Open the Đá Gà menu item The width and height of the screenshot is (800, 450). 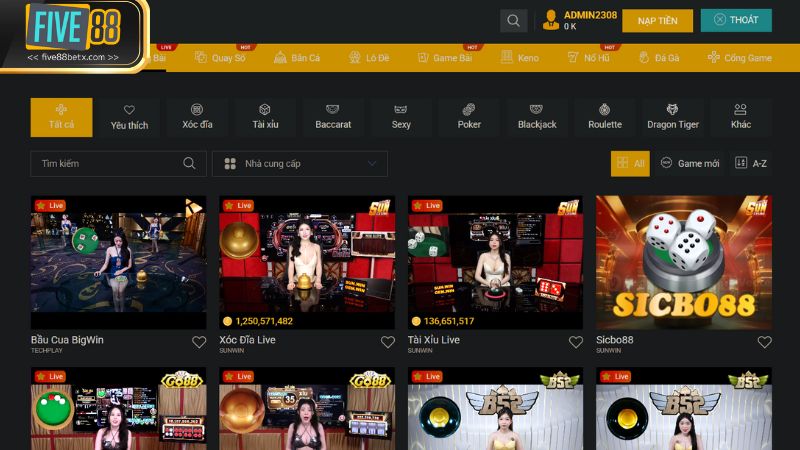659,58
